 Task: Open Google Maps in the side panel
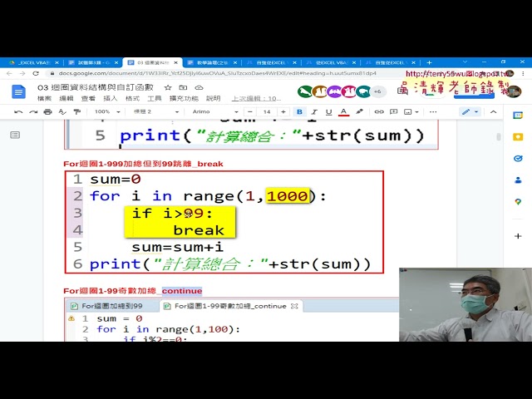[518, 202]
